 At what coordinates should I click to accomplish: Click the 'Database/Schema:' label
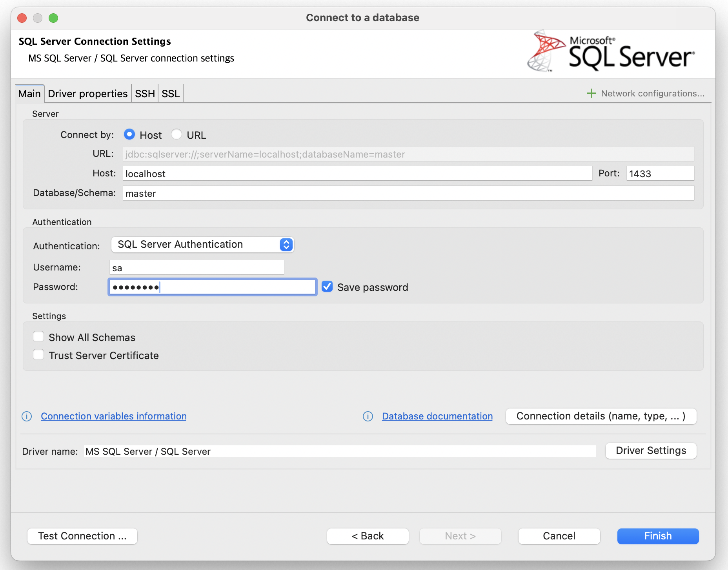coord(75,192)
